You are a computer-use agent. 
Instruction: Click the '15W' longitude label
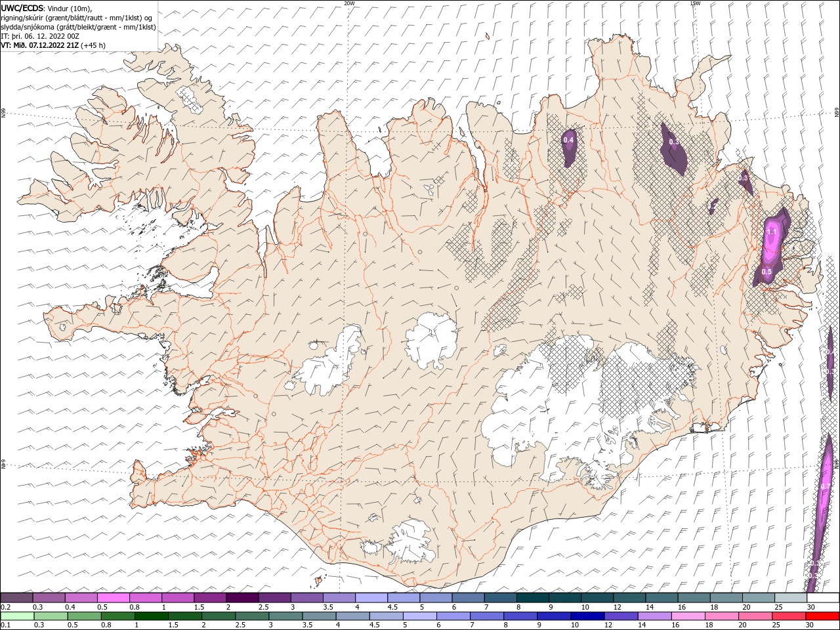point(695,3)
